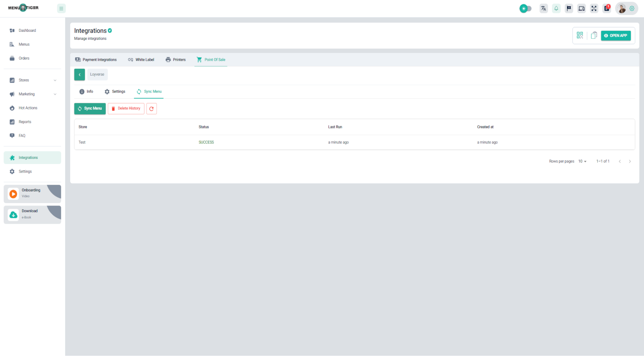Click the clipboard copy icon
The height and width of the screenshot is (362, 644).
(x=594, y=35)
